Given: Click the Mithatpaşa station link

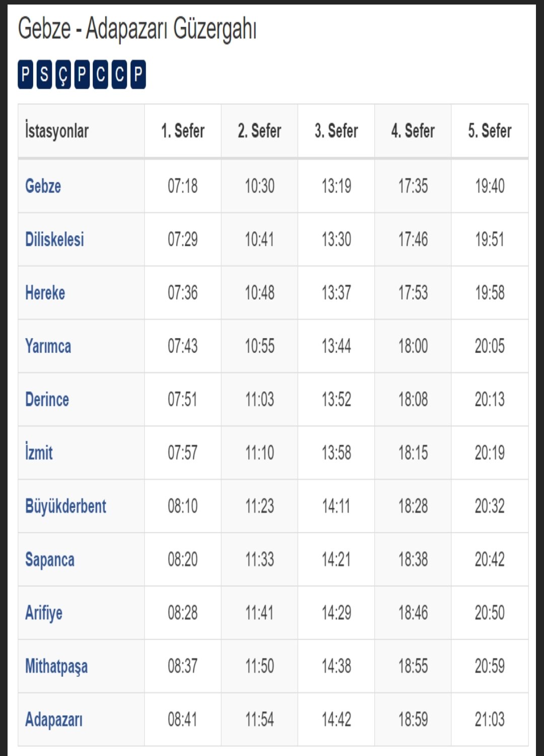Looking at the screenshot, I should (x=56, y=666).
